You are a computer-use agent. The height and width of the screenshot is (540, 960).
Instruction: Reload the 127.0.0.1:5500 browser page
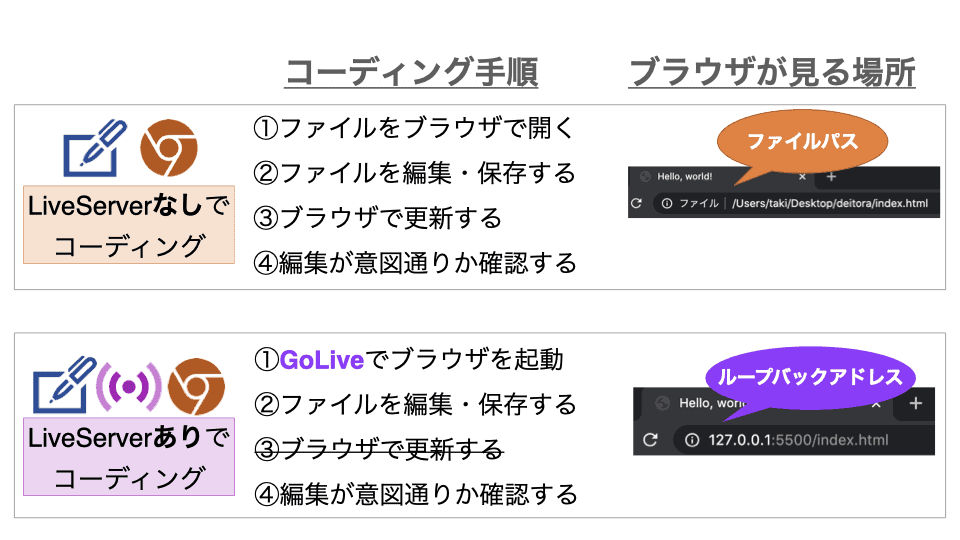tap(651, 440)
